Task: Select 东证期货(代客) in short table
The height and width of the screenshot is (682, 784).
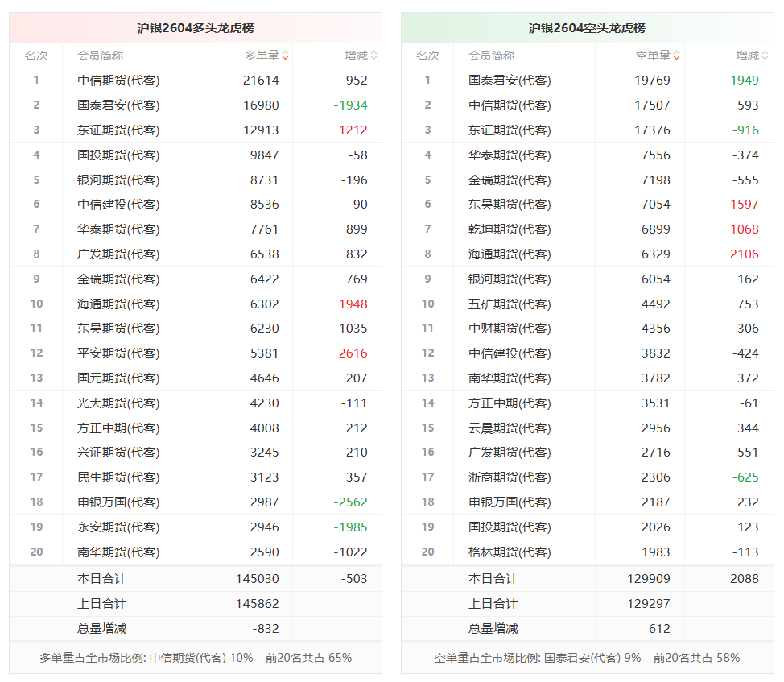Action: (510, 130)
